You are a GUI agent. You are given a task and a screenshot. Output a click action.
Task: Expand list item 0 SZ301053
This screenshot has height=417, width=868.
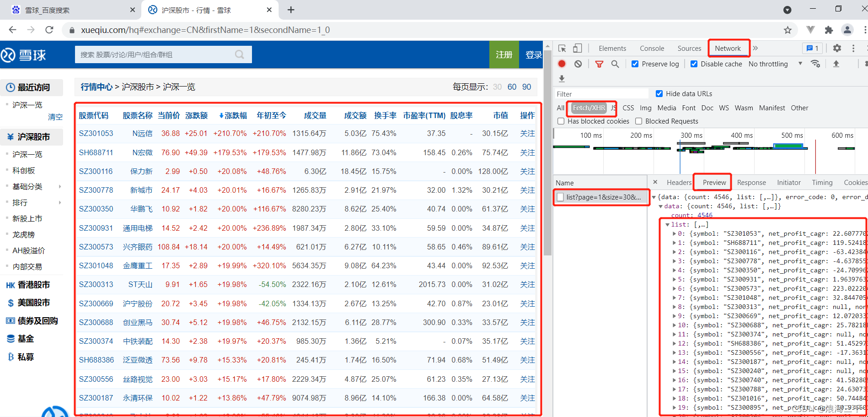(675, 234)
